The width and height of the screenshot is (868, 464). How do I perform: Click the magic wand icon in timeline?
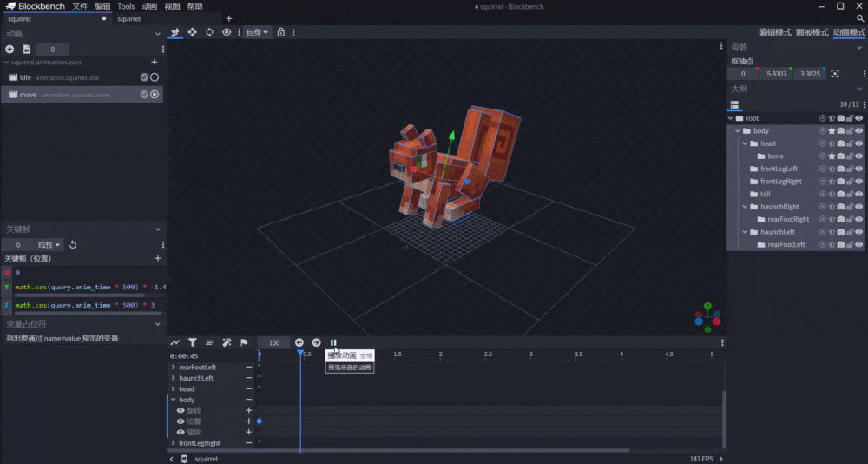coord(227,342)
